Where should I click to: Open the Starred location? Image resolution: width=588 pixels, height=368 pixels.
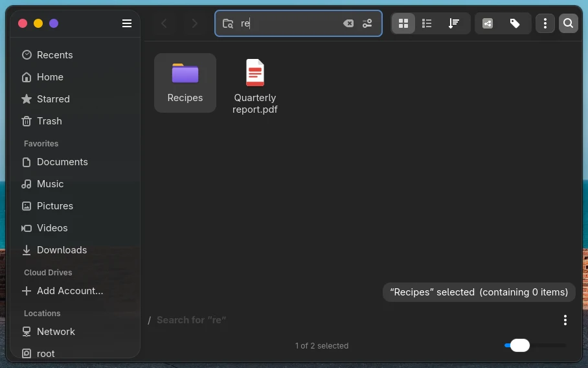pyautogui.click(x=75, y=99)
